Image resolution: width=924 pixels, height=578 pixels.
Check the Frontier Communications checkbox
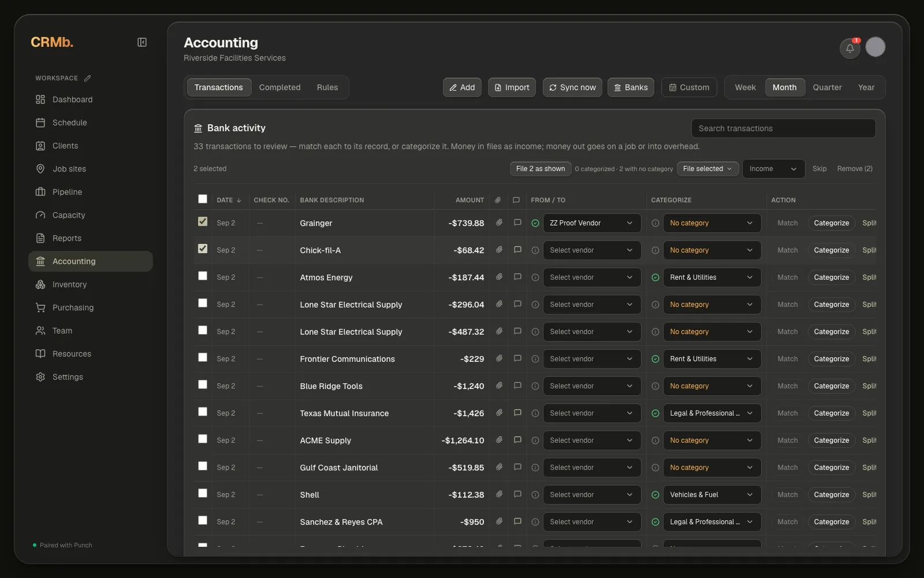[x=203, y=357]
